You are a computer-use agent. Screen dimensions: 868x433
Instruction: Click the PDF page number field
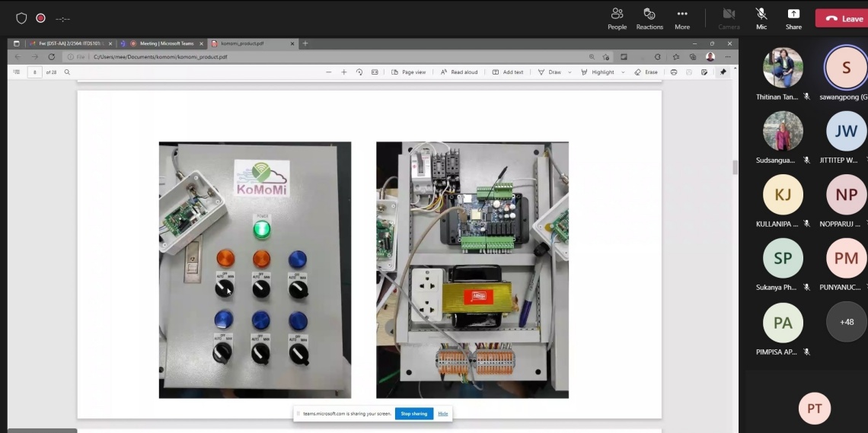click(x=34, y=72)
